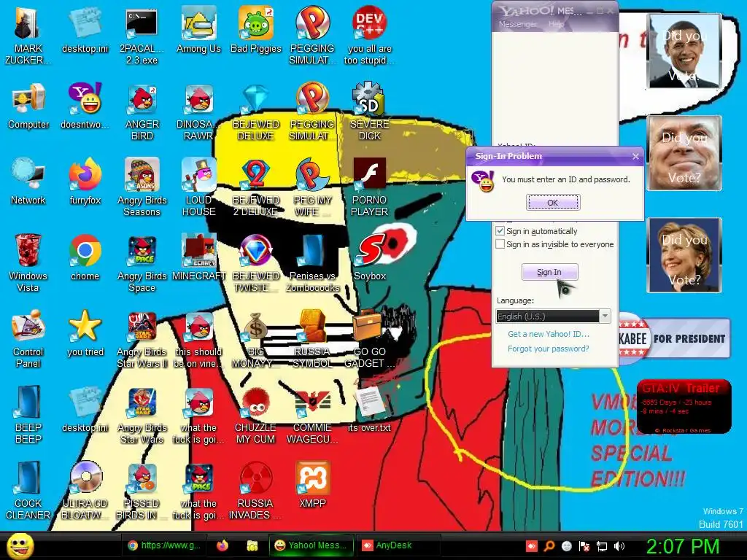This screenshot has width=747, height=560.
Task: Open the Bad Piggies desktop icon
Action: pyautogui.click(x=256, y=29)
